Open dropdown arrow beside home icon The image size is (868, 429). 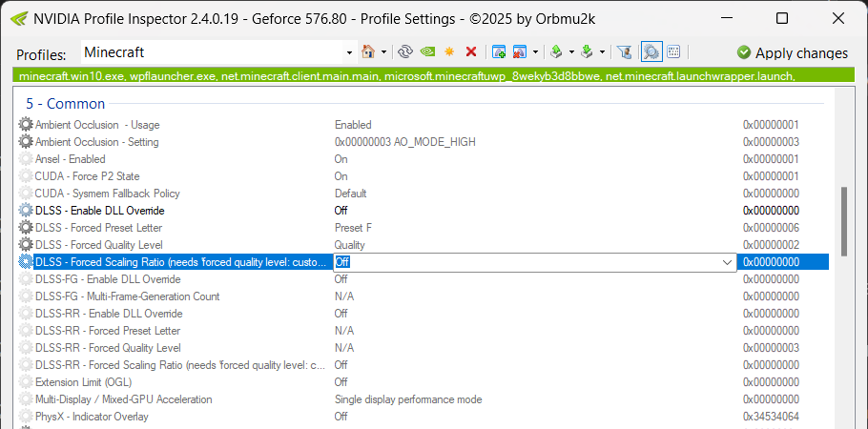383,52
